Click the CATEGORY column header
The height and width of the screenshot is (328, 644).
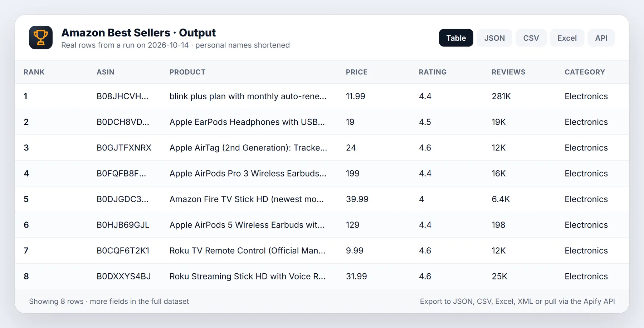pyautogui.click(x=585, y=72)
